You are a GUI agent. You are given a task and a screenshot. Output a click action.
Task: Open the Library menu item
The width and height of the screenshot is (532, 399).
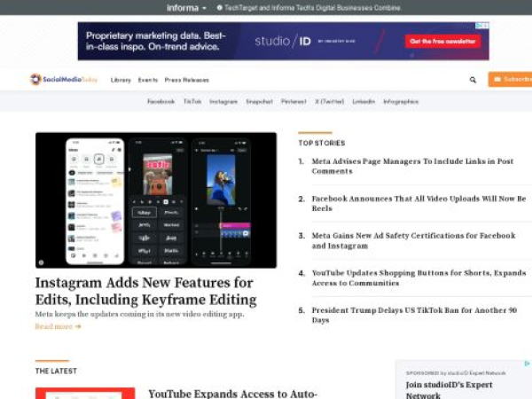point(121,80)
